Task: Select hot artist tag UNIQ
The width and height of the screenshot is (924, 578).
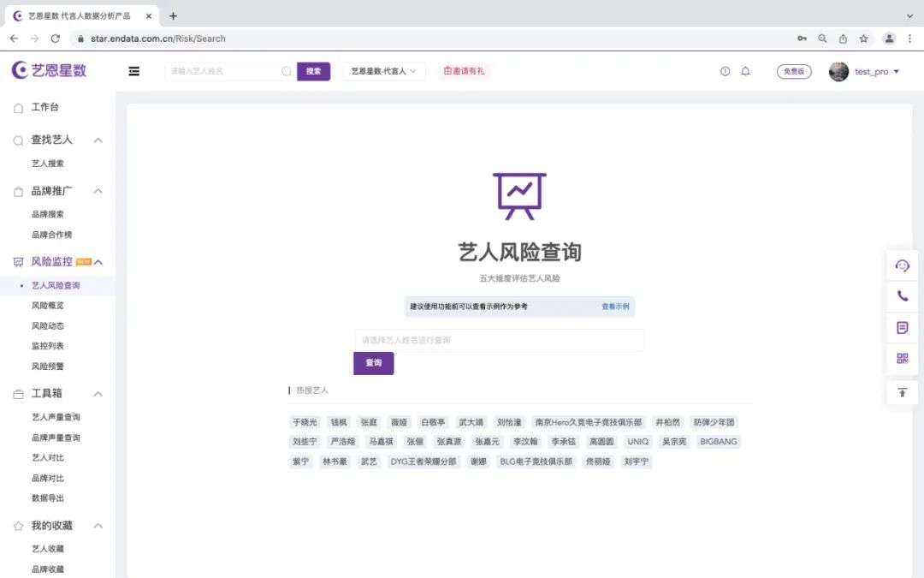Action: (x=637, y=442)
